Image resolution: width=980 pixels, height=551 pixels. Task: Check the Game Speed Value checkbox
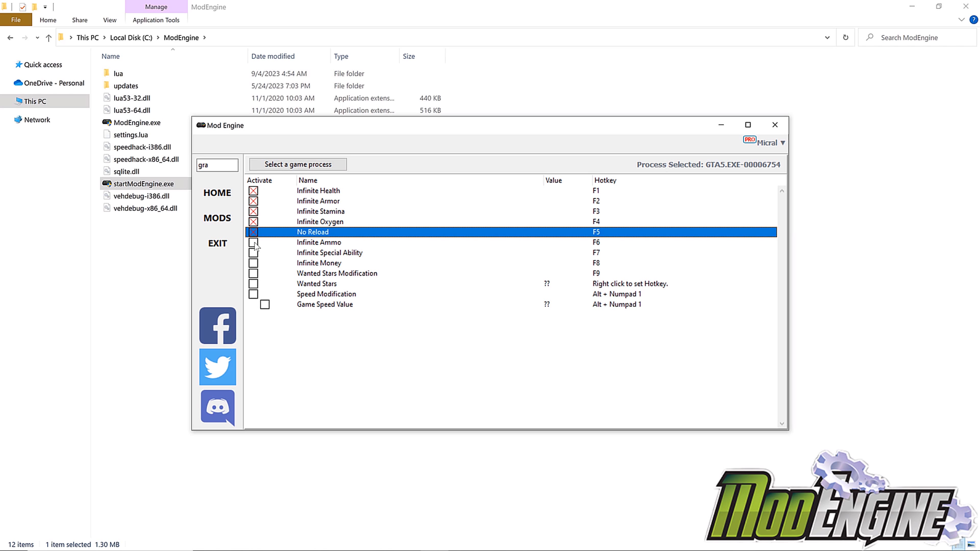pos(265,304)
